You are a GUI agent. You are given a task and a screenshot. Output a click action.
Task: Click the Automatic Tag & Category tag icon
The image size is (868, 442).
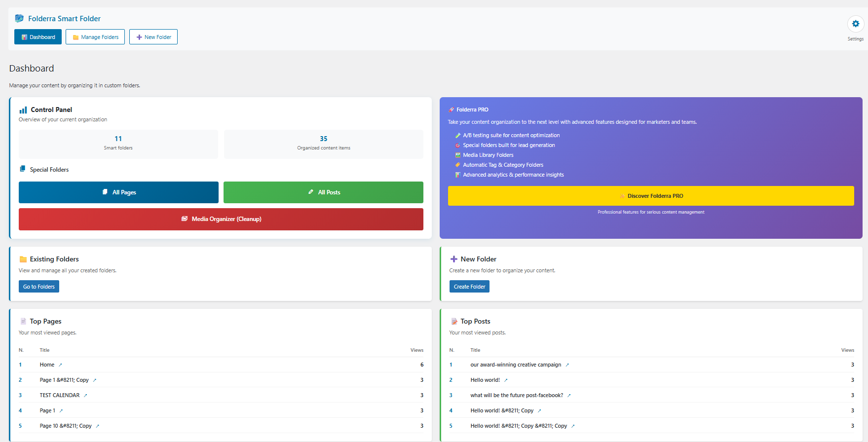[x=458, y=165]
